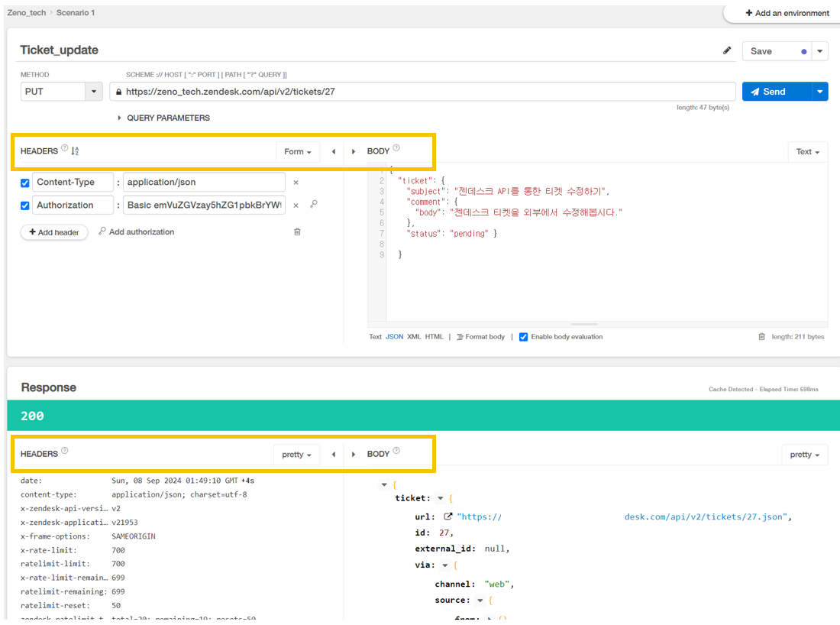This screenshot has width=840, height=625.
Task: Switch body mode to Text
Action: pyautogui.click(x=375, y=337)
